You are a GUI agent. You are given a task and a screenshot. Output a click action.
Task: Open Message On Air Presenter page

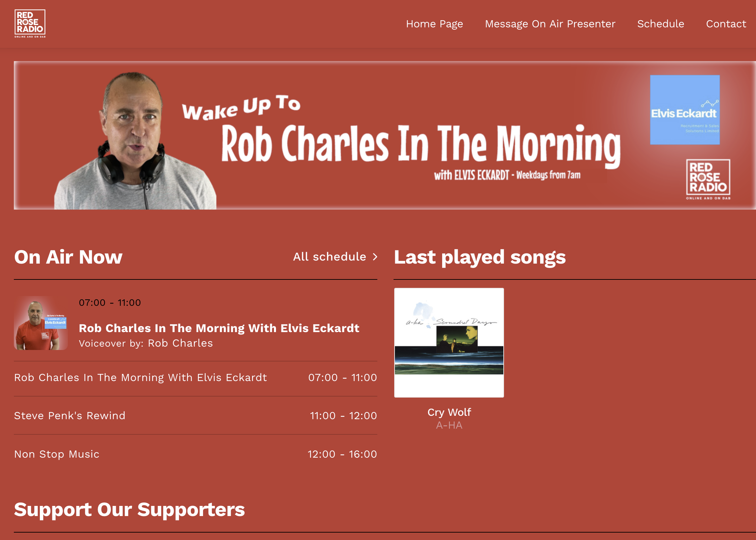550,24
